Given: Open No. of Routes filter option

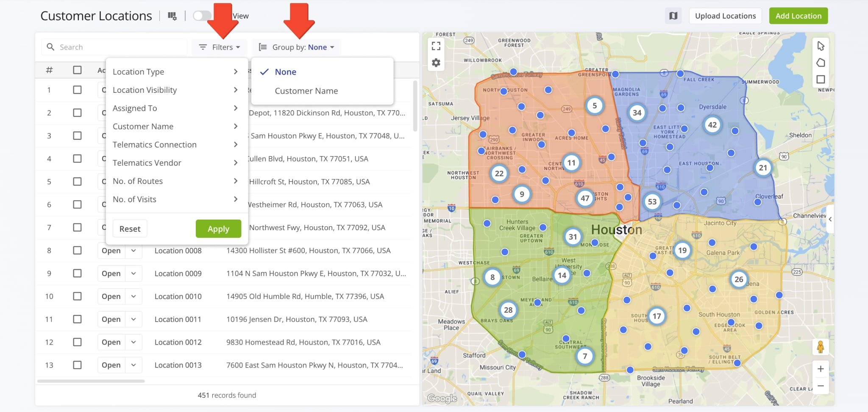Looking at the screenshot, I should point(176,181).
